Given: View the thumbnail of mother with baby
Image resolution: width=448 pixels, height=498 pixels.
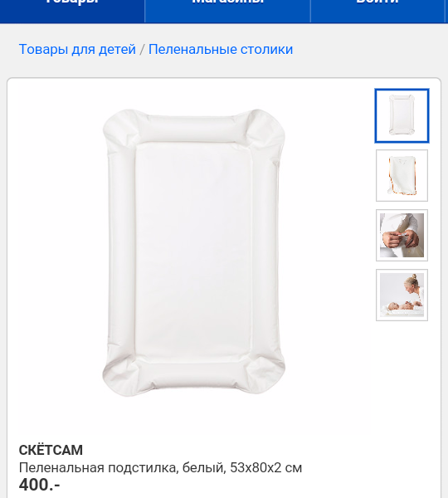Looking at the screenshot, I should [402, 295].
